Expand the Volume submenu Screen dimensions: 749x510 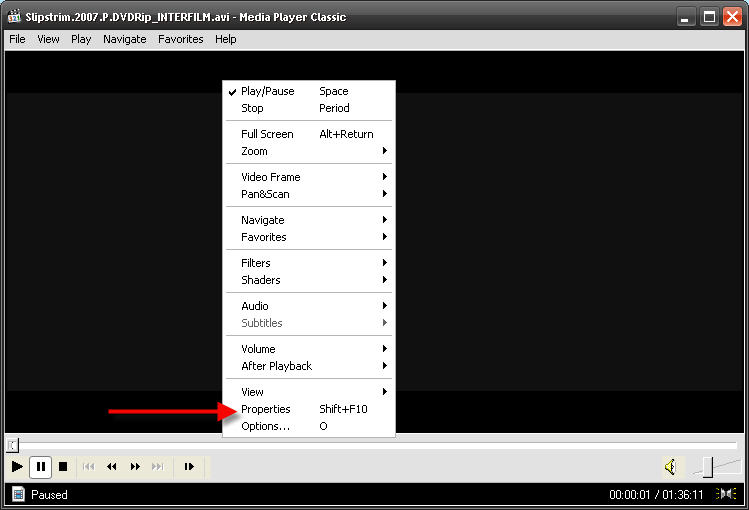tap(309, 349)
